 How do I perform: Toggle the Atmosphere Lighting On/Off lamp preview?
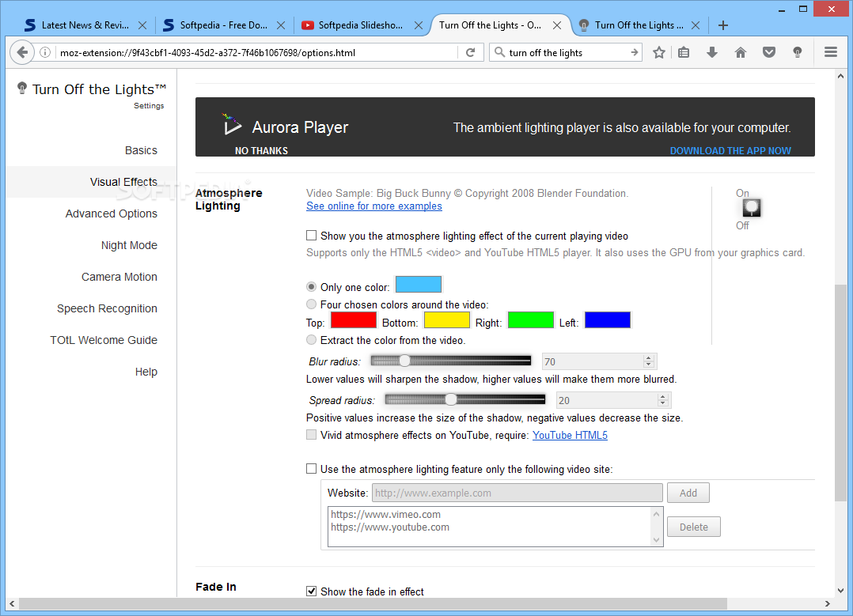pos(751,208)
